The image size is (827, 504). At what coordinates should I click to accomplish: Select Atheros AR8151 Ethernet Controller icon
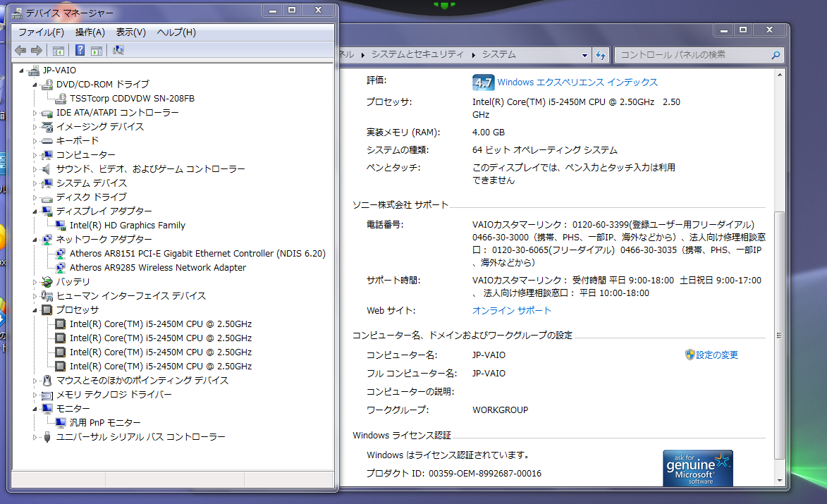click(x=61, y=254)
